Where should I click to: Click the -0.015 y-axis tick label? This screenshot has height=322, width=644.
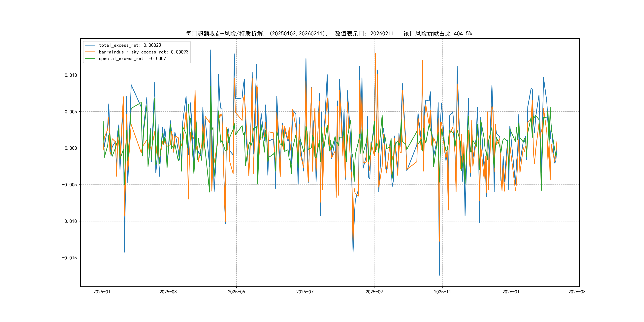tap(70, 258)
